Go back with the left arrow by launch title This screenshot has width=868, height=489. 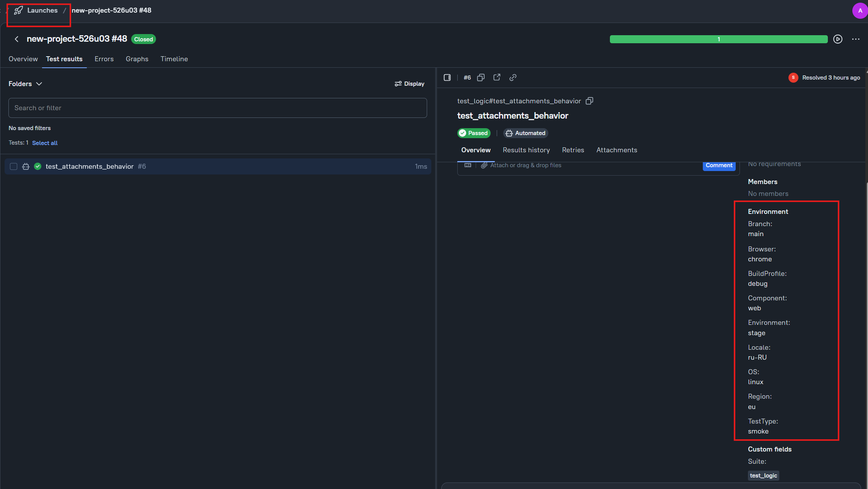(16, 39)
